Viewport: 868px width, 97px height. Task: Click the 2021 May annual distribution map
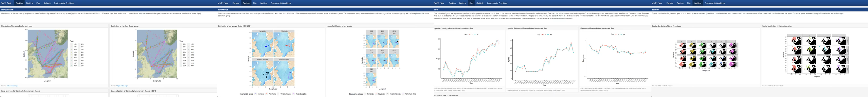pos(371,79)
